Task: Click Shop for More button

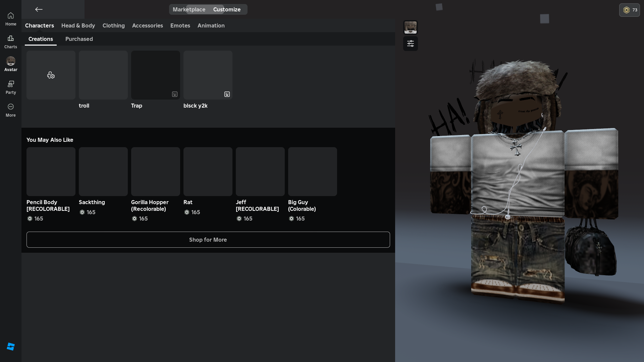Action: point(208,240)
